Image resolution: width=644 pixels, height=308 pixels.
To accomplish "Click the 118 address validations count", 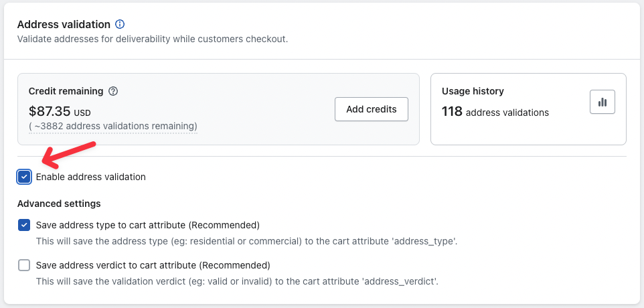I will (495, 112).
